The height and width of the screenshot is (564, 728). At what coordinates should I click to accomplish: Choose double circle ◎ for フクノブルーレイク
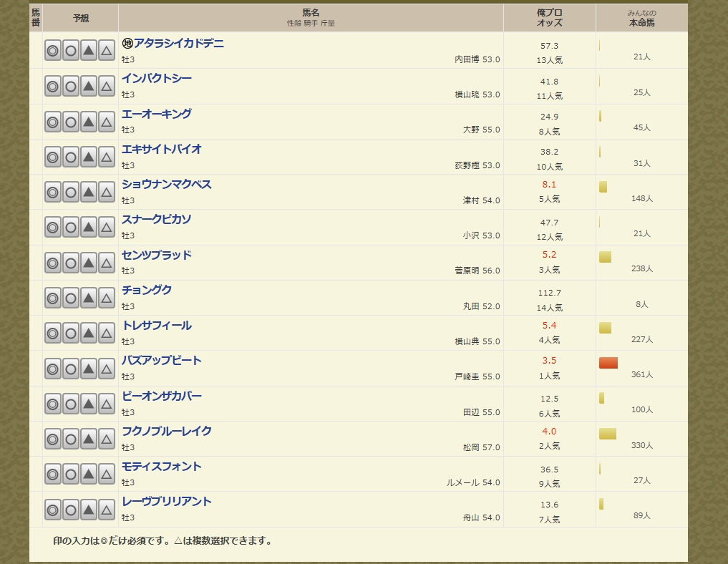[53, 439]
